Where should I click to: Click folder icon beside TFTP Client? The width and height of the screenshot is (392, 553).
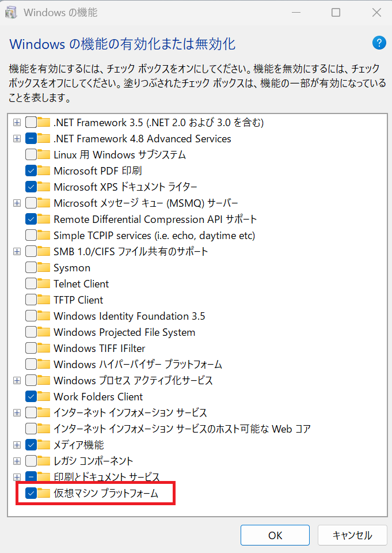tap(44, 300)
